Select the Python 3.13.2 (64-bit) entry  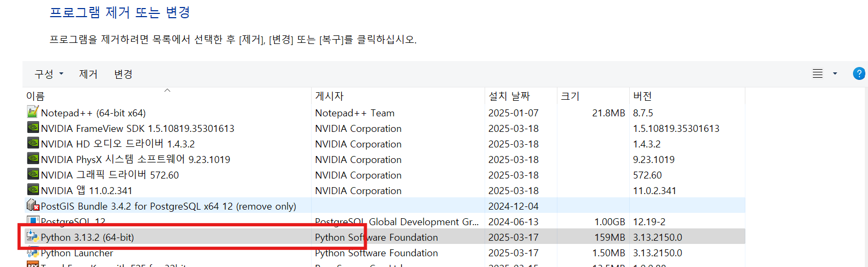[x=384, y=237]
